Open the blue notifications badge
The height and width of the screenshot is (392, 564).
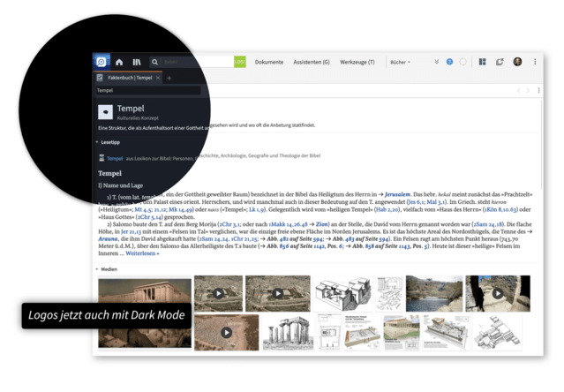[x=449, y=62]
